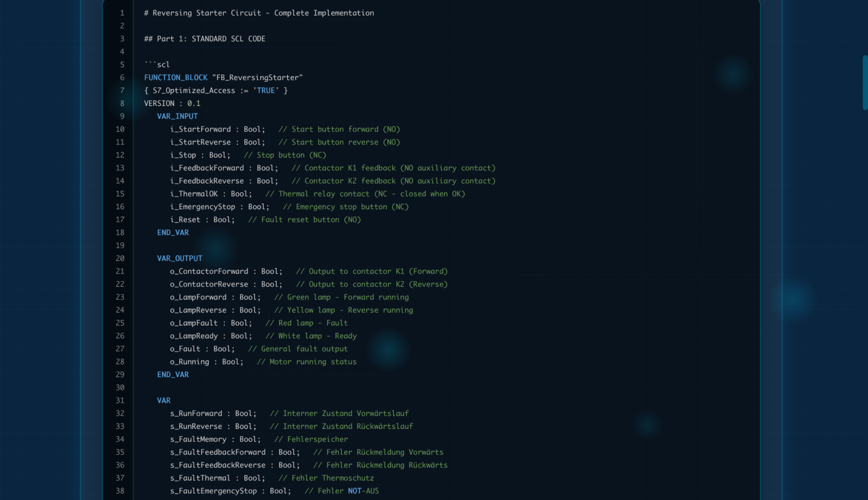The image size is (868, 500).
Task: Click the NOT keyword on line 38
Action: 356,491
